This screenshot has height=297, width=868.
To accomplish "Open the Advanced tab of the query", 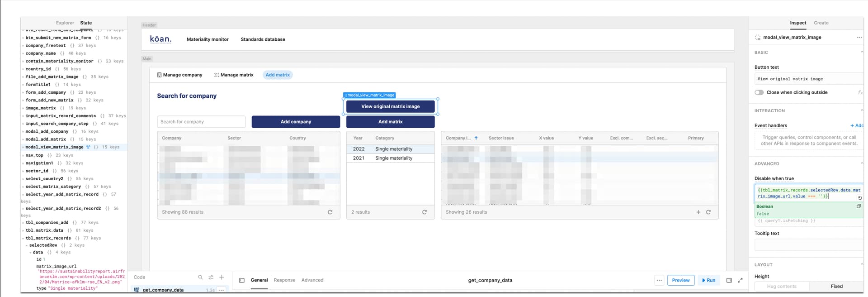I will coord(312,280).
